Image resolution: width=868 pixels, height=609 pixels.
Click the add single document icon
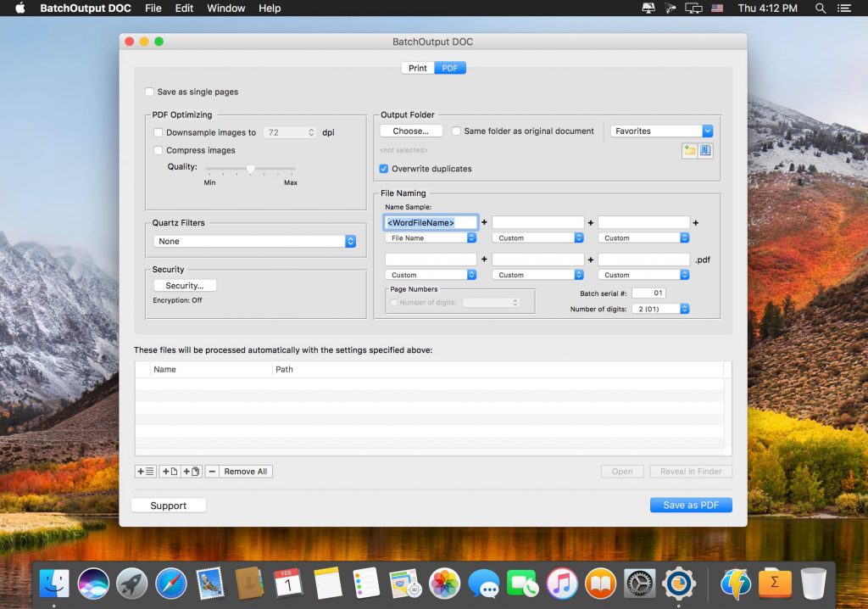(169, 471)
